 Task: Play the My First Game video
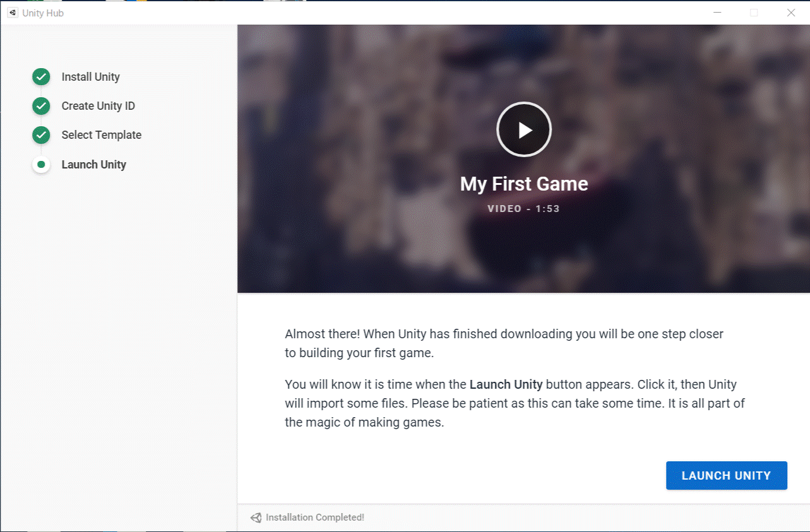click(524, 129)
